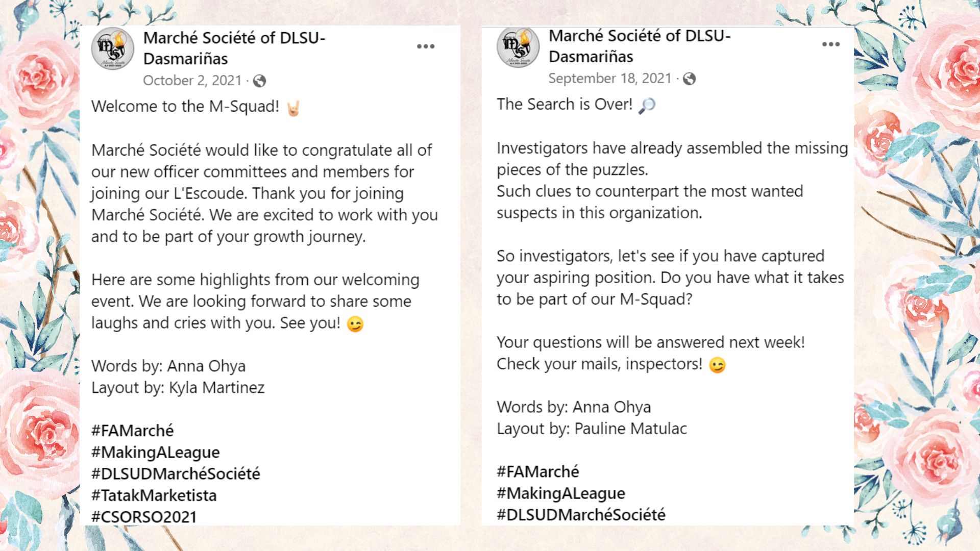This screenshot has height=551, width=980.
Task: Open options menu on October 2 post
Action: 426,46
